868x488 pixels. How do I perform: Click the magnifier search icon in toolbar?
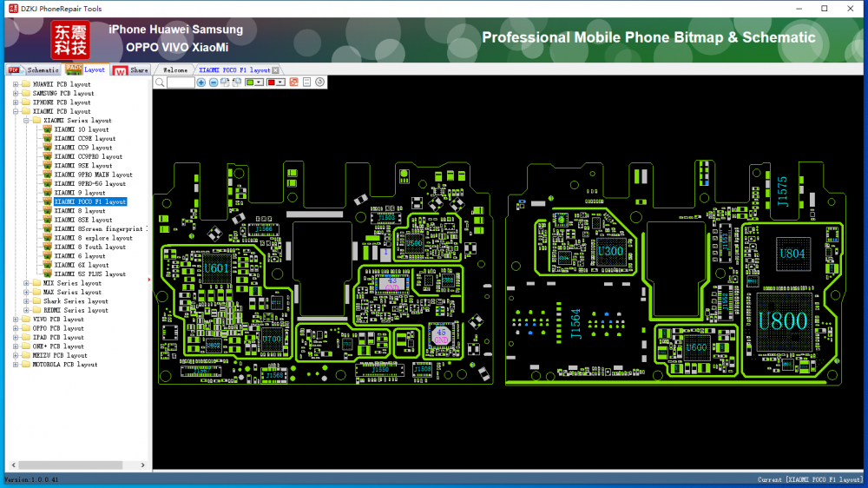click(x=160, y=82)
